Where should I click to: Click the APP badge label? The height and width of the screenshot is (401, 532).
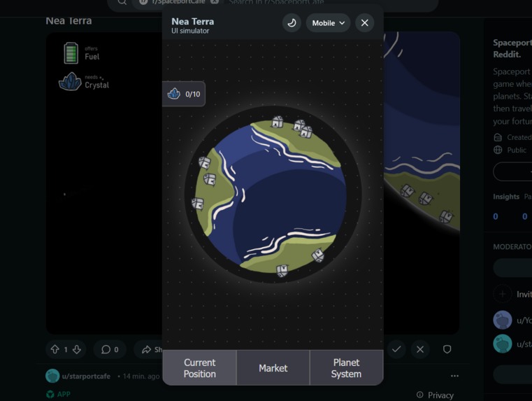[x=64, y=394]
